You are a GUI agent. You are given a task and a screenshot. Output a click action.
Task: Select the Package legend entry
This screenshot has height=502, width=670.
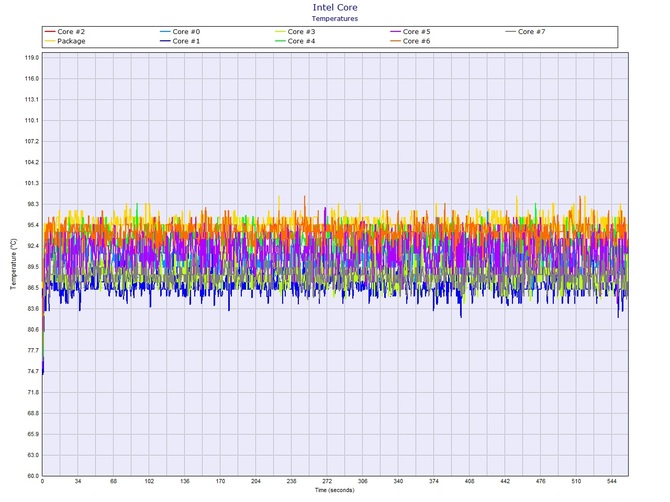[72, 41]
